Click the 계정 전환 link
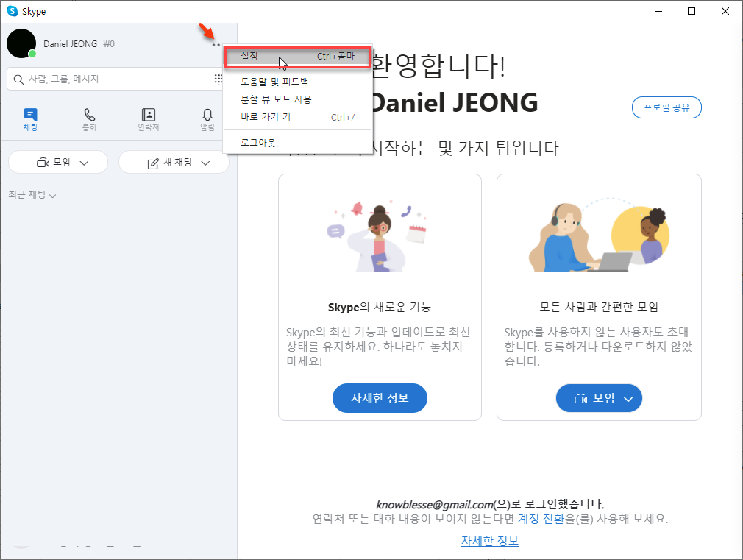 coord(541,519)
